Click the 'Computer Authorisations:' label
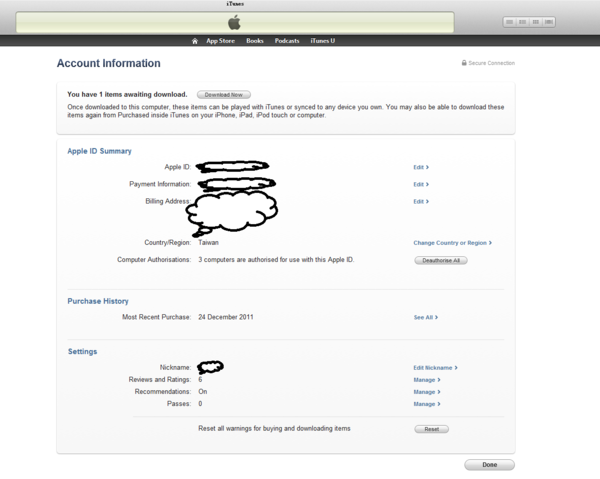Image resolution: width=600 pixels, height=479 pixels. [x=154, y=260]
